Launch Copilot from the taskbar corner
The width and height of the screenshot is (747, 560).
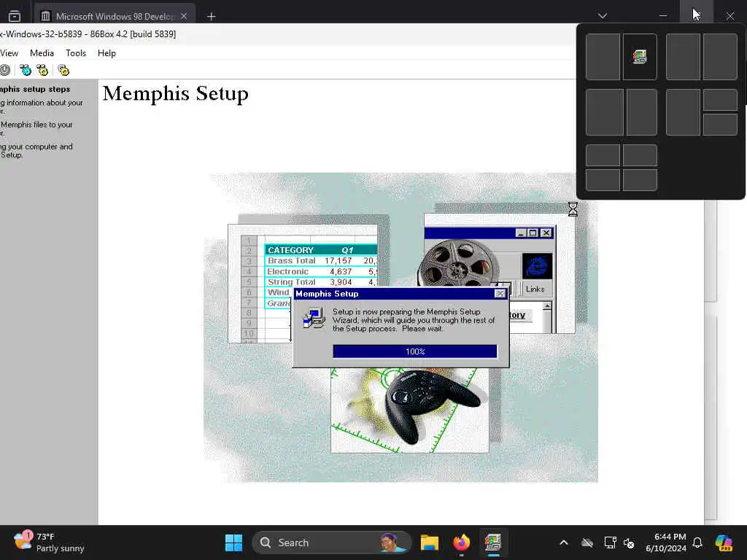[724, 542]
